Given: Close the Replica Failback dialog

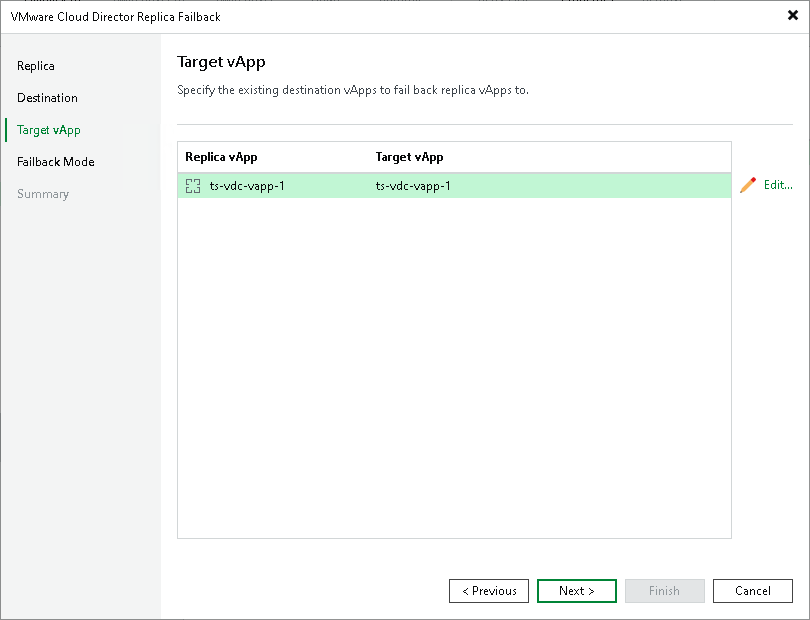Looking at the screenshot, I should (x=793, y=16).
